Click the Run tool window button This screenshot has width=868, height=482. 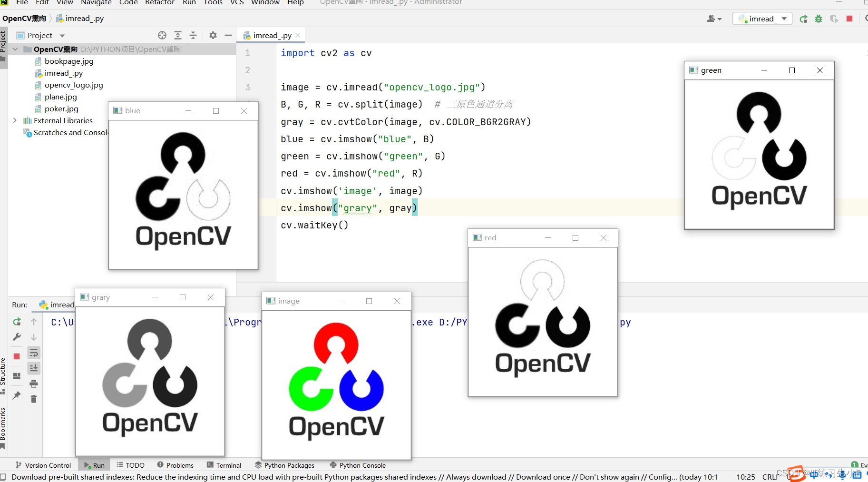94,465
